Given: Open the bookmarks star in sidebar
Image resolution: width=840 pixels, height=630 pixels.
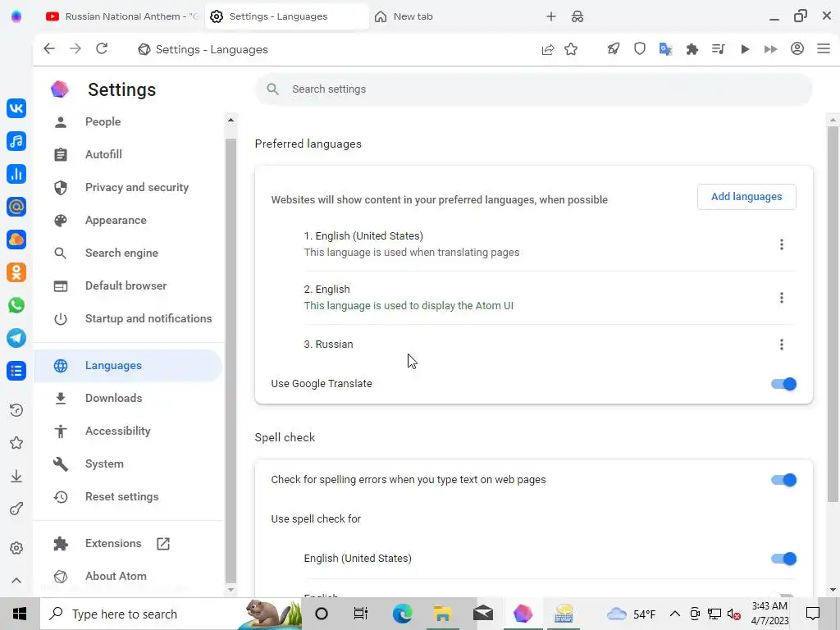Looking at the screenshot, I should 16,442.
